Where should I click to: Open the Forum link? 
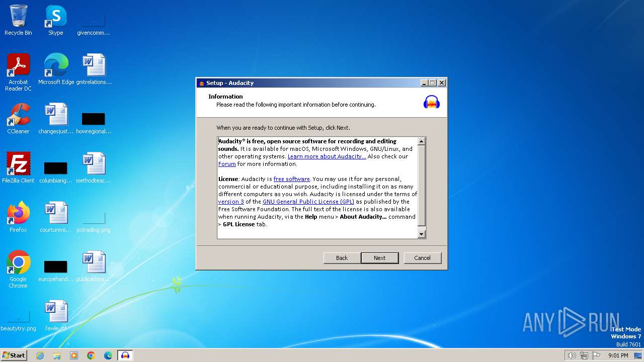tap(227, 164)
